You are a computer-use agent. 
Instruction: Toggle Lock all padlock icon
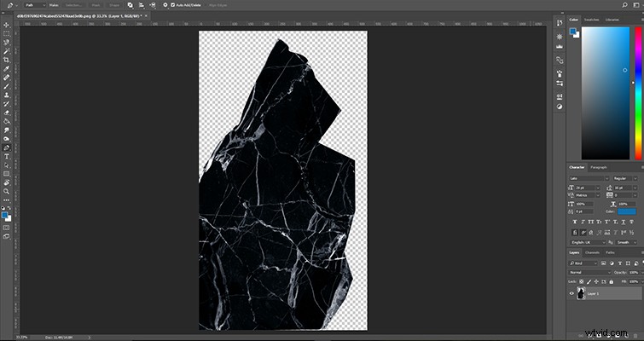tap(611, 282)
